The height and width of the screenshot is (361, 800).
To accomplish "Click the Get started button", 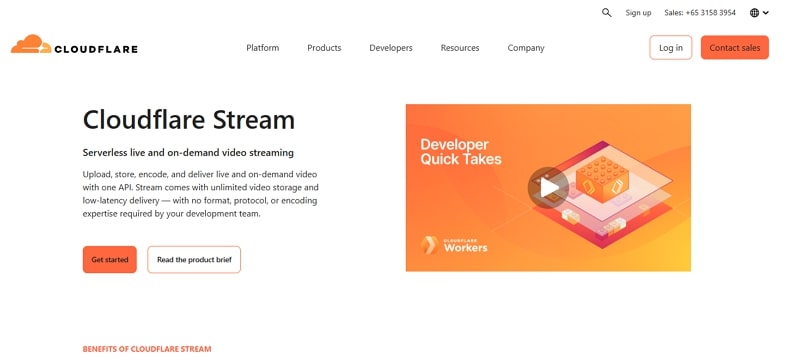I will (x=110, y=260).
